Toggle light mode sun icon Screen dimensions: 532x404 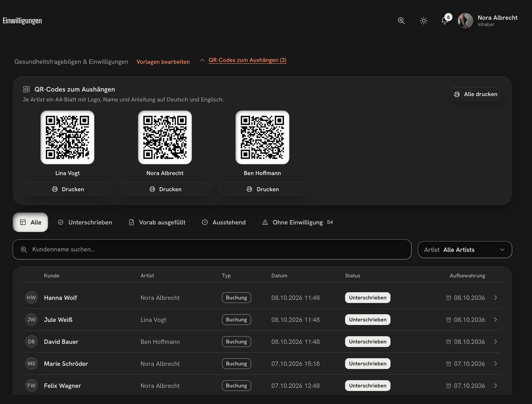pyautogui.click(x=424, y=21)
